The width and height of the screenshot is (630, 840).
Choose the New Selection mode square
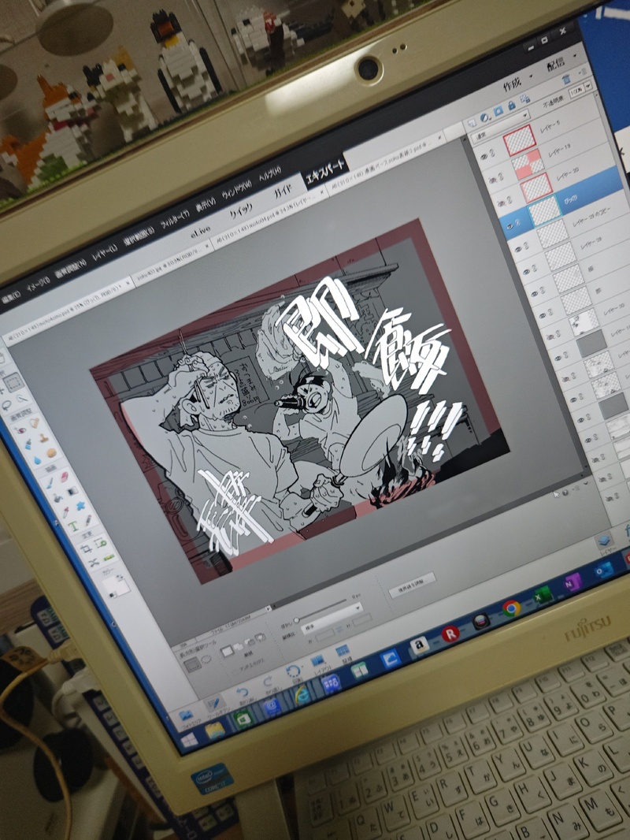pos(228,651)
